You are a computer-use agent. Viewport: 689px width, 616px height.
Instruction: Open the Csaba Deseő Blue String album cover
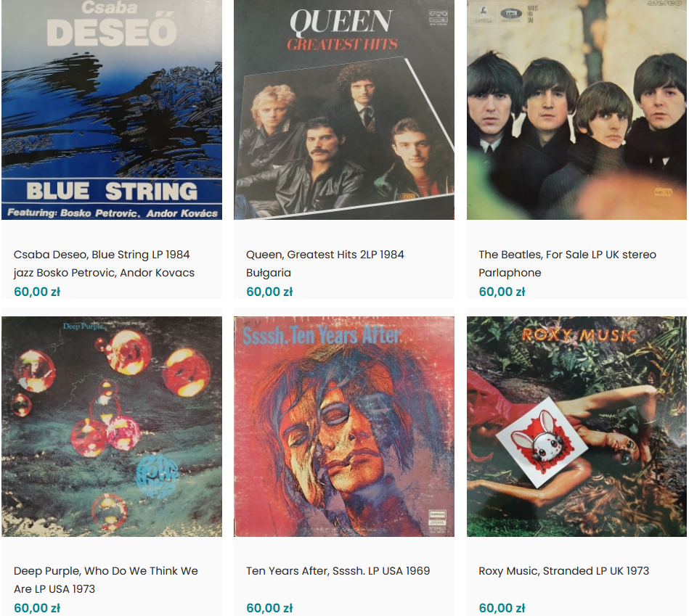tap(112, 110)
